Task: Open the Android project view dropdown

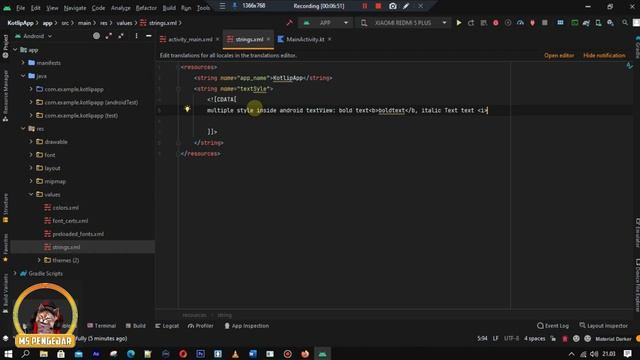Action: click(x=34, y=36)
